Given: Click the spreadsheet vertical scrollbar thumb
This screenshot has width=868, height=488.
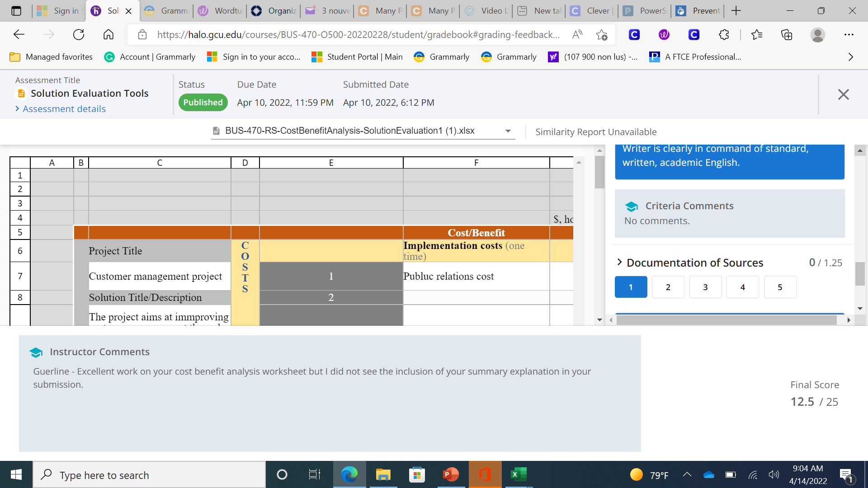Looking at the screenshot, I should click(x=599, y=172).
